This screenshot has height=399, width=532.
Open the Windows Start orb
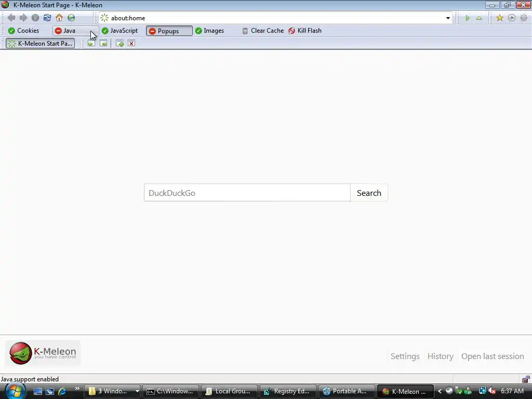coord(15,391)
